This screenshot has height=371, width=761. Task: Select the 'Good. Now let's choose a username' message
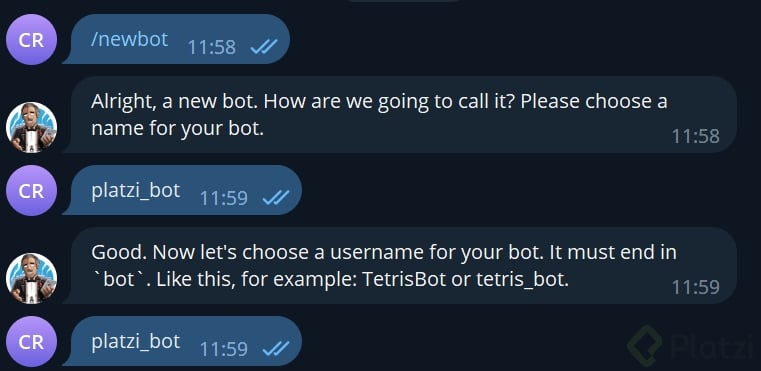pyautogui.click(x=400, y=266)
